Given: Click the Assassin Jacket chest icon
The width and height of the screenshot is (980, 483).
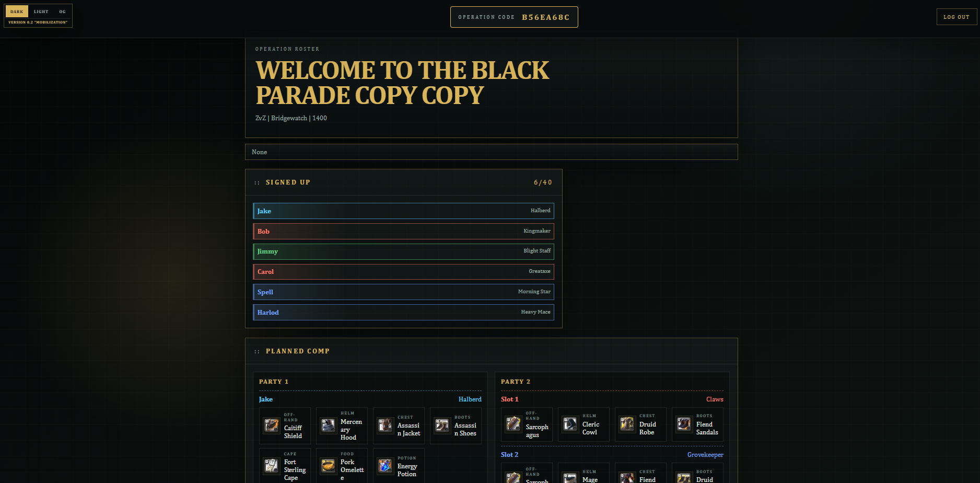Looking at the screenshot, I should (x=386, y=425).
